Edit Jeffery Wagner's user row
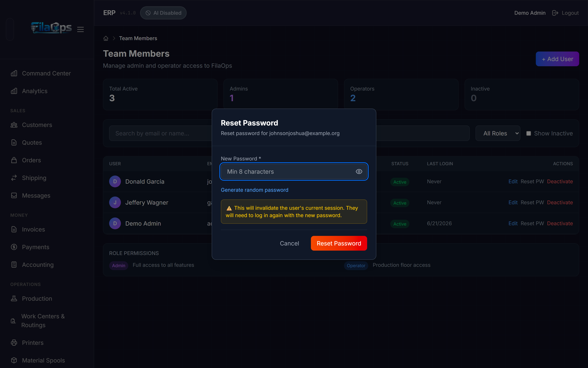 pos(513,203)
